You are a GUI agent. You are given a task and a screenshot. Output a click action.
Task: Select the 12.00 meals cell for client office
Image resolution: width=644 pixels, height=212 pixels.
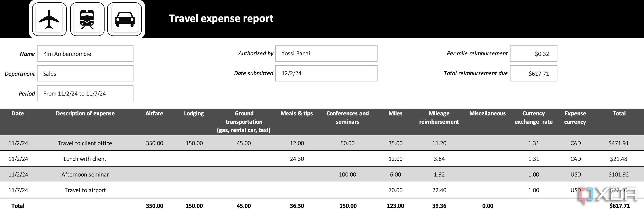[x=297, y=143]
